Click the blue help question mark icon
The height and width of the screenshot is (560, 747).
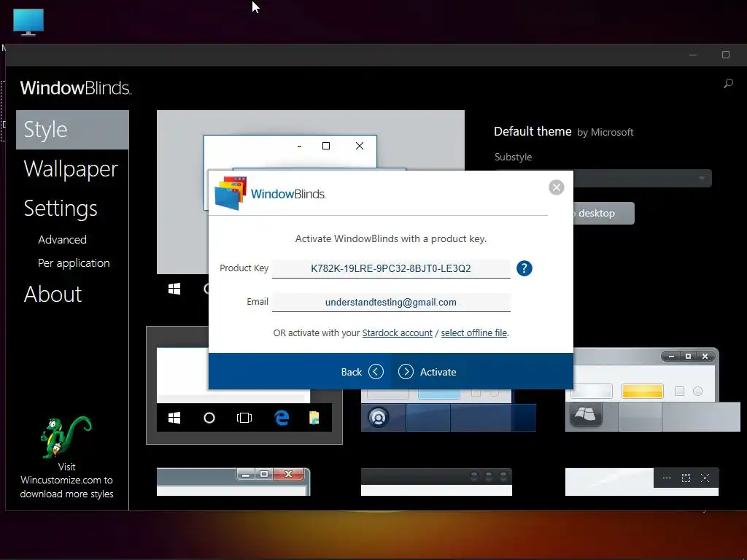tap(524, 268)
